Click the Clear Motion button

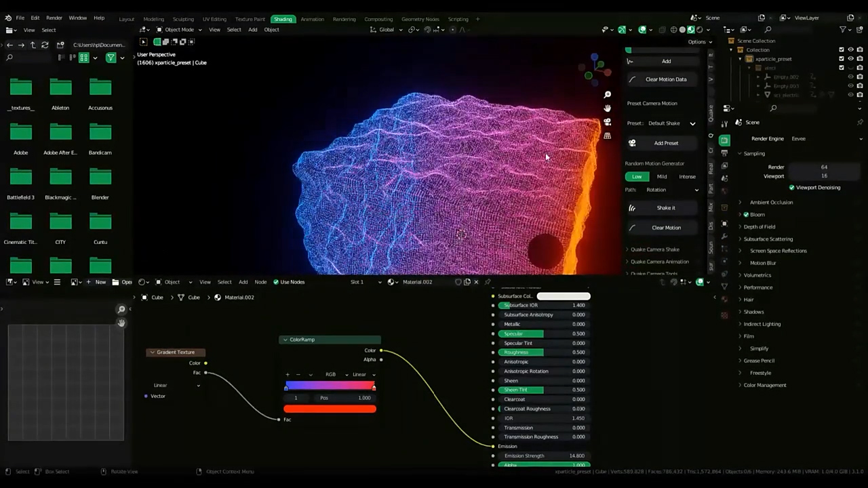tap(662, 228)
